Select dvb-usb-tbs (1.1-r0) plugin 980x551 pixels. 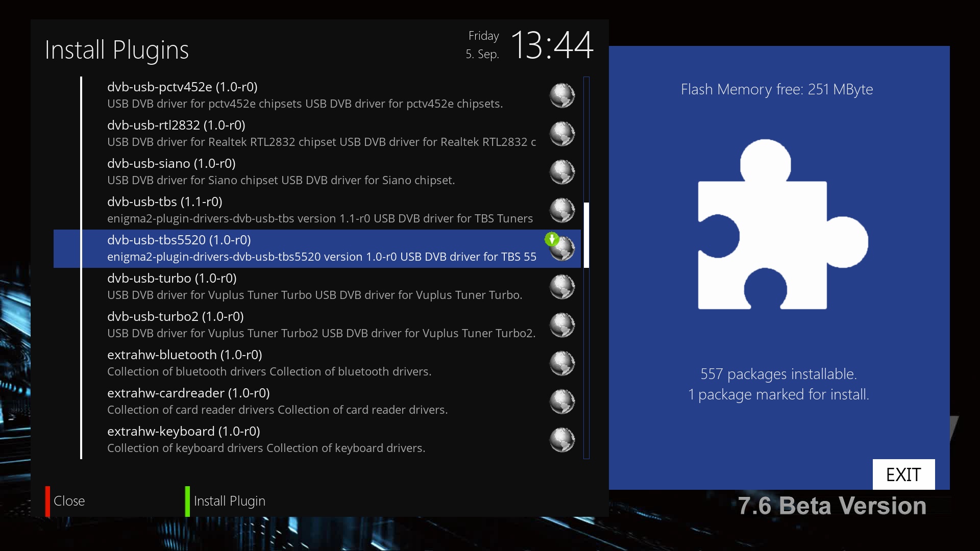pyautogui.click(x=317, y=210)
